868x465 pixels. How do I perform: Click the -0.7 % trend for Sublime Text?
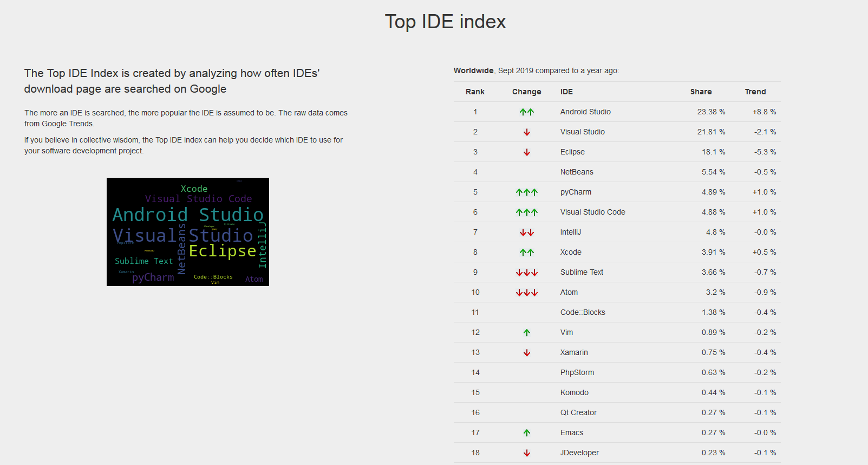point(765,272)
